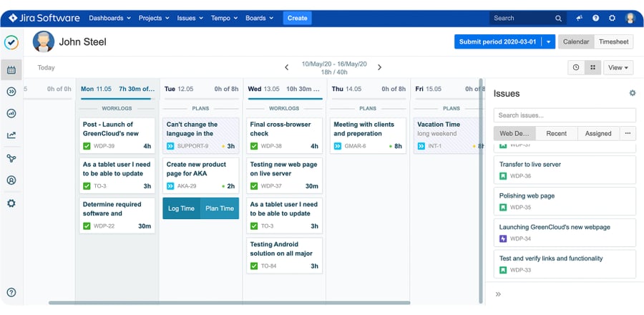Click the Search issues input field
The height and width of the screenshot is (315, 644).
tap(565, 115)
